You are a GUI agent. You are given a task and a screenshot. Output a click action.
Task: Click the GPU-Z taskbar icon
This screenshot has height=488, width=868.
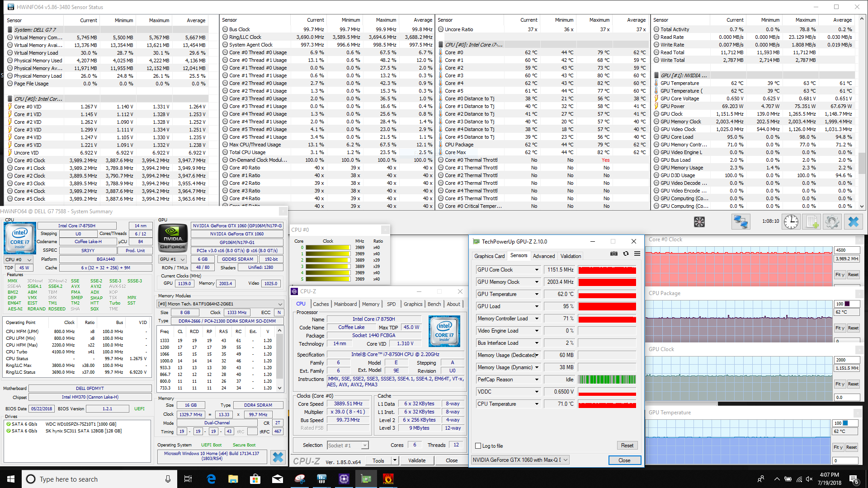click(366, 479)
